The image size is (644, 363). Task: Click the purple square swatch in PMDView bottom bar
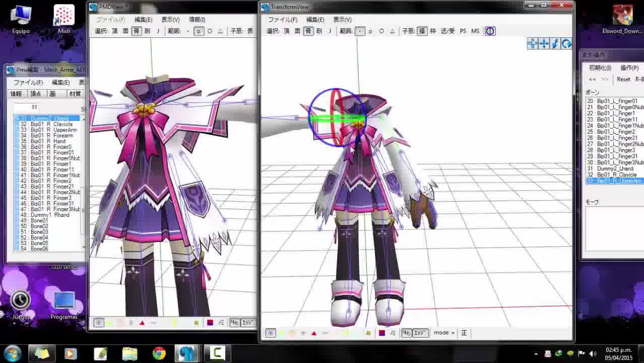(210, 323)
